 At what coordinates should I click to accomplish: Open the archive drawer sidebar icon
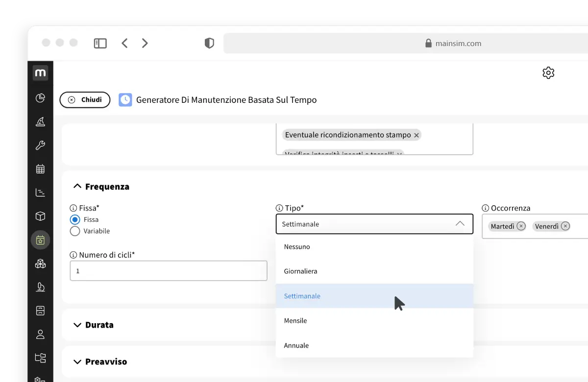[x=40, y=310]
